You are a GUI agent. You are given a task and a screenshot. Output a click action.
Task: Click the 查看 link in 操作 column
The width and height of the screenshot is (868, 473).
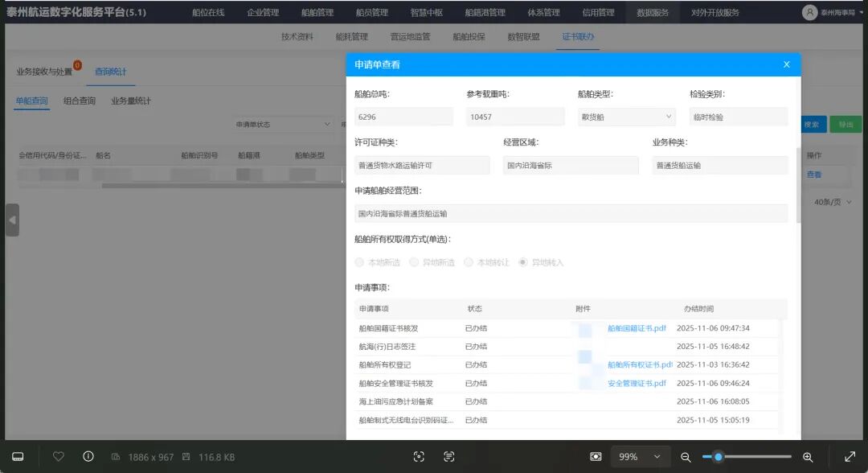coord(813,175)
